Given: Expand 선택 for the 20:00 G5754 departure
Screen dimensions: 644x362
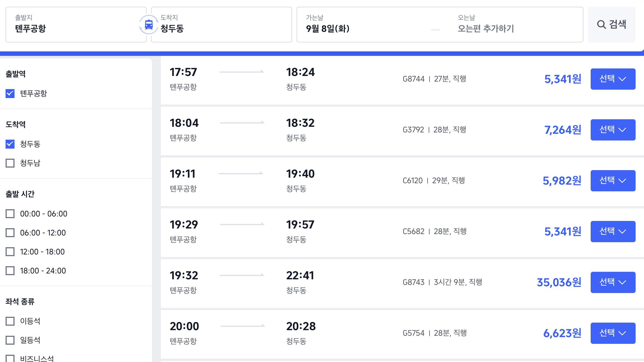Looking at the screenshot, I should tap(613, 333).
